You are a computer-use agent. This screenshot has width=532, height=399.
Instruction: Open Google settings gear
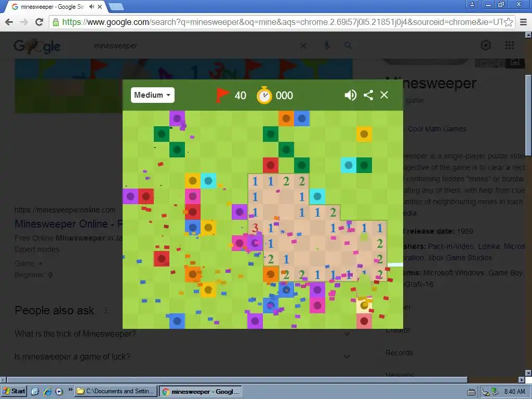(486, 45)
